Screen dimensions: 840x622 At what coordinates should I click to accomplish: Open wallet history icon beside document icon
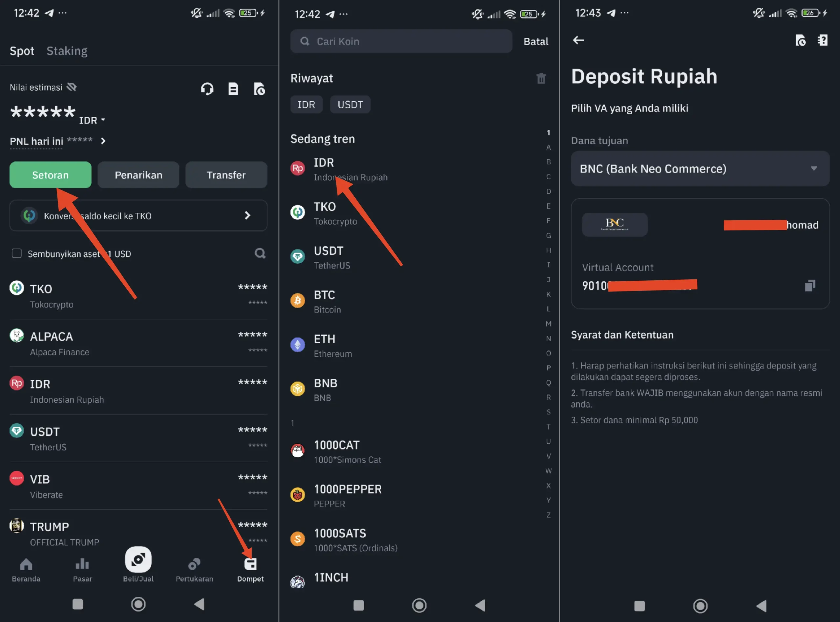point(259,89)
